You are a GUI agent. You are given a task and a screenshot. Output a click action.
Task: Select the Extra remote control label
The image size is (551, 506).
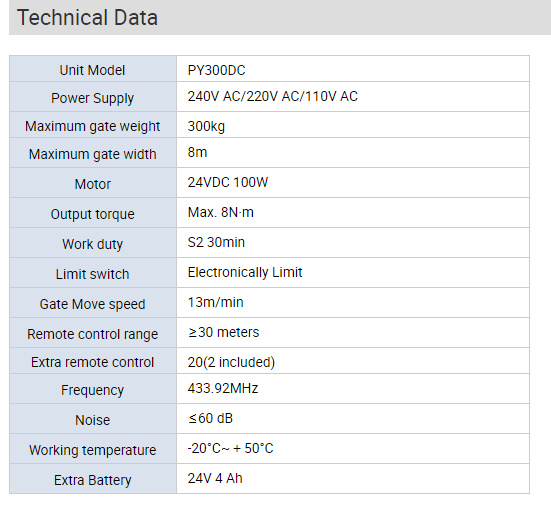[x=92, y=362]
